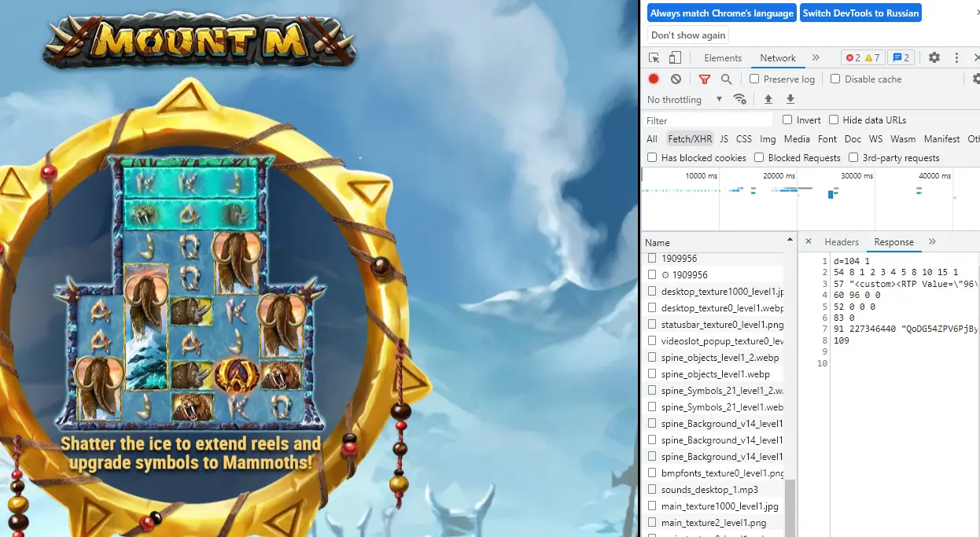The image size is (980, 537).
Task: Click the export HAR download arrow
Action: pyautogui.click(x=790, y=99)
